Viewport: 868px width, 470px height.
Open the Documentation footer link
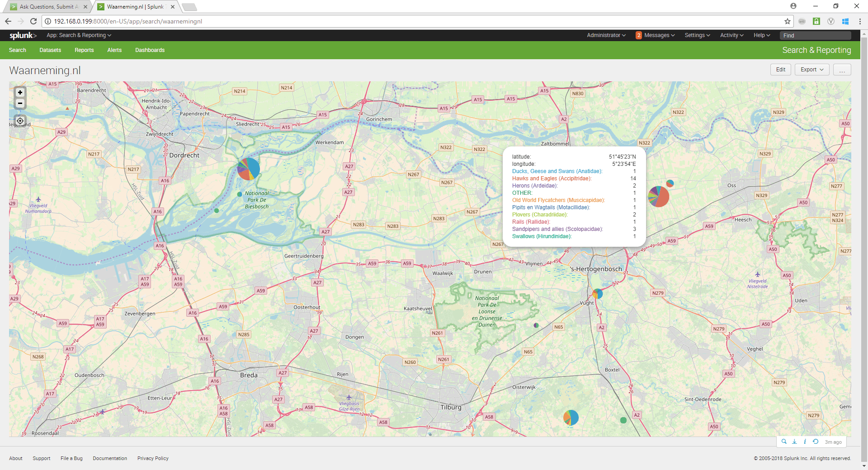(x=110, y=458)
